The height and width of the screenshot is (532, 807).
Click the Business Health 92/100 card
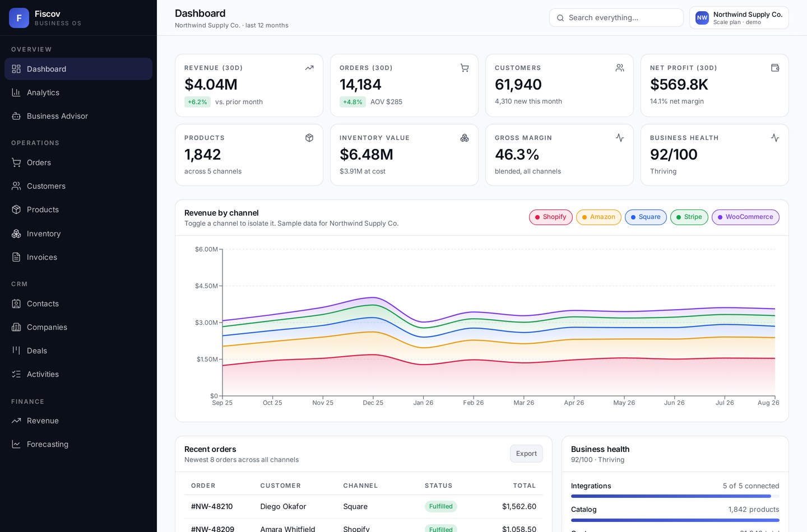pos(715,155)
